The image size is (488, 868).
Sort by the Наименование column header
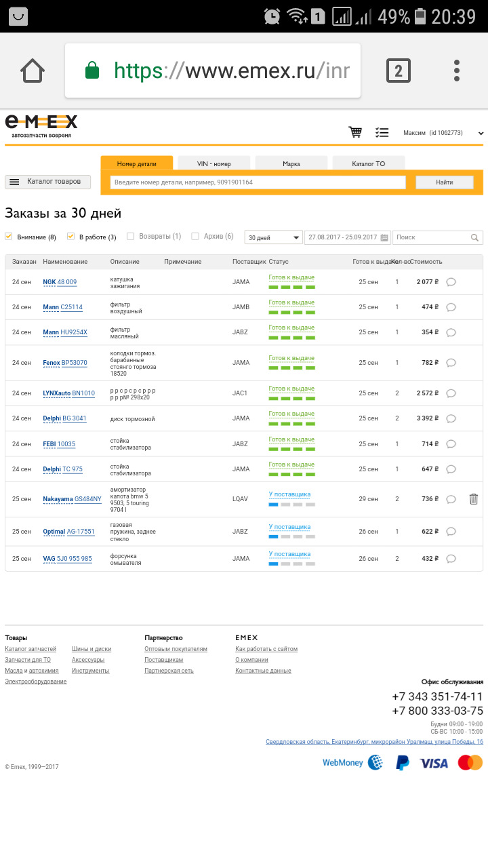click(x=65, y=262)
